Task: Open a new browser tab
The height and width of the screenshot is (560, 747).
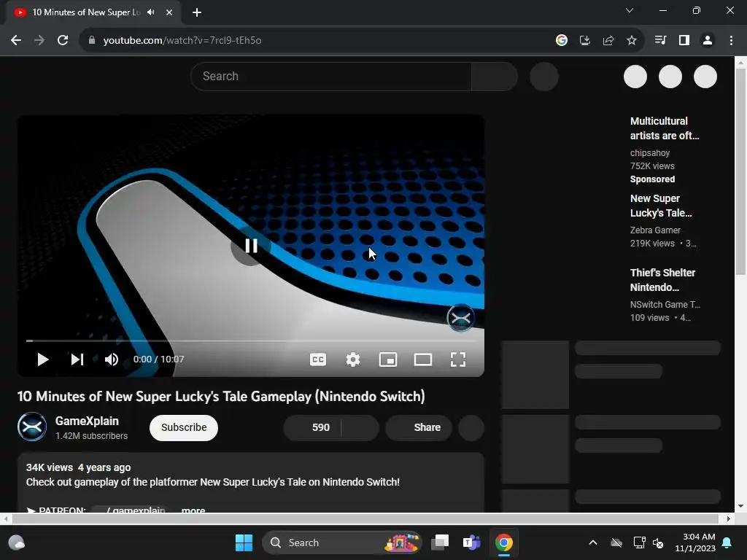Action: [x=197, y=12]
